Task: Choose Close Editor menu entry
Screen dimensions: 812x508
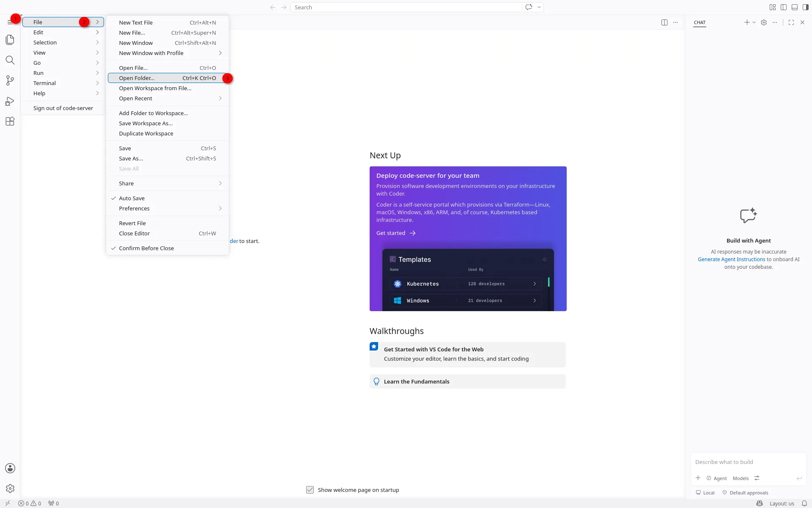Action: click(x=167, y=233)
